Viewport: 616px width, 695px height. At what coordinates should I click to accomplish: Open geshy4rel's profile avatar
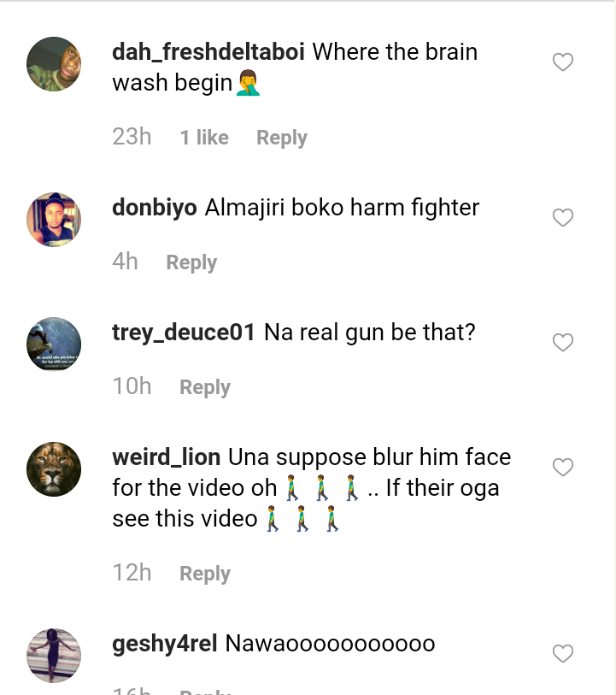tap(54, 656)
